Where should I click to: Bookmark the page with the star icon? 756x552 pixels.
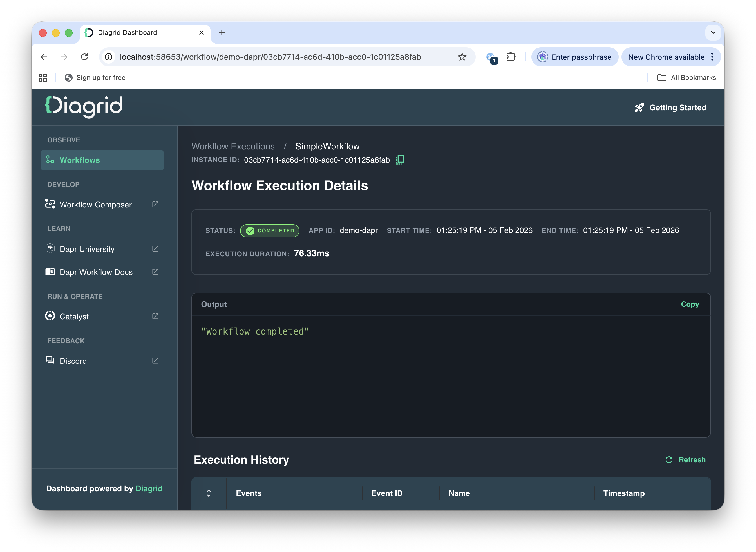click(x=462, y=57)
